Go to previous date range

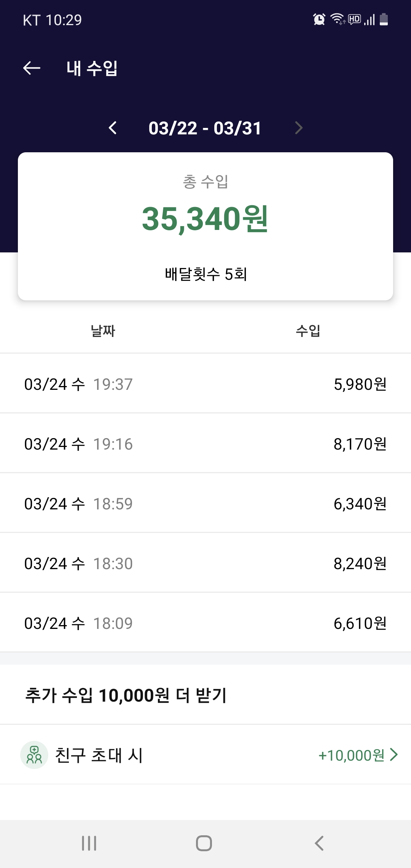[113, 128]
